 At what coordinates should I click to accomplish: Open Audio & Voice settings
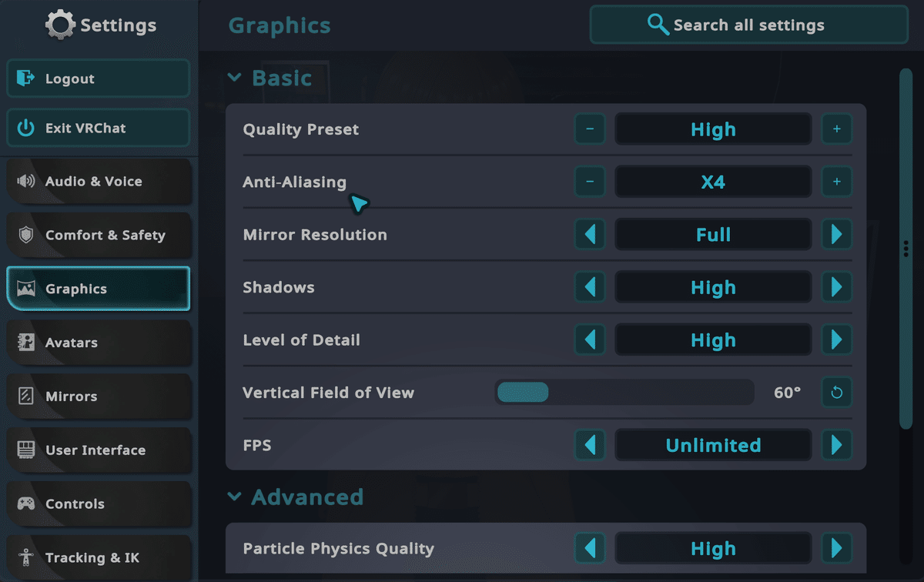point(99,182)
